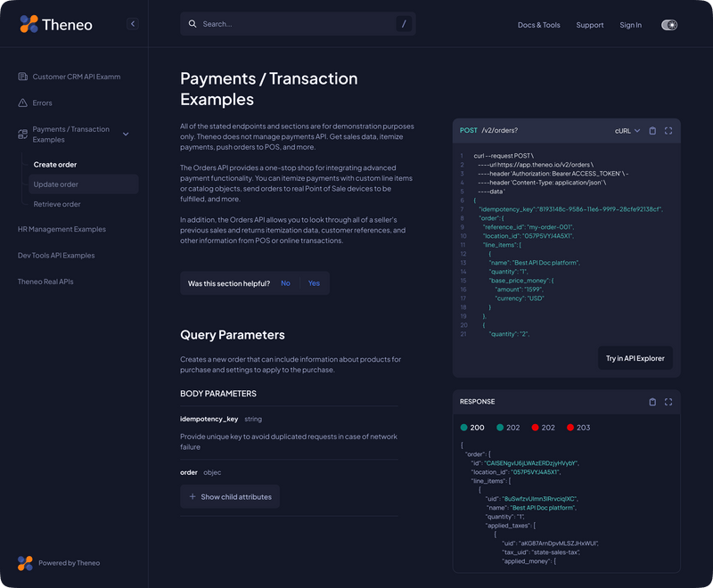Select the 203 response status
Image resolution: width=713 pixels, height=588 pixels.
[578, 426]
